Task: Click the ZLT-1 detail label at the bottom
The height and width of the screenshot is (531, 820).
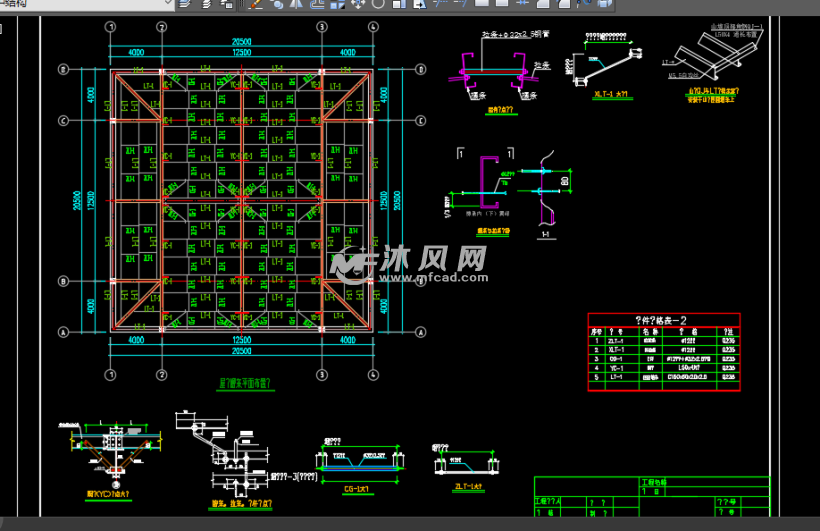Action: 468,487
